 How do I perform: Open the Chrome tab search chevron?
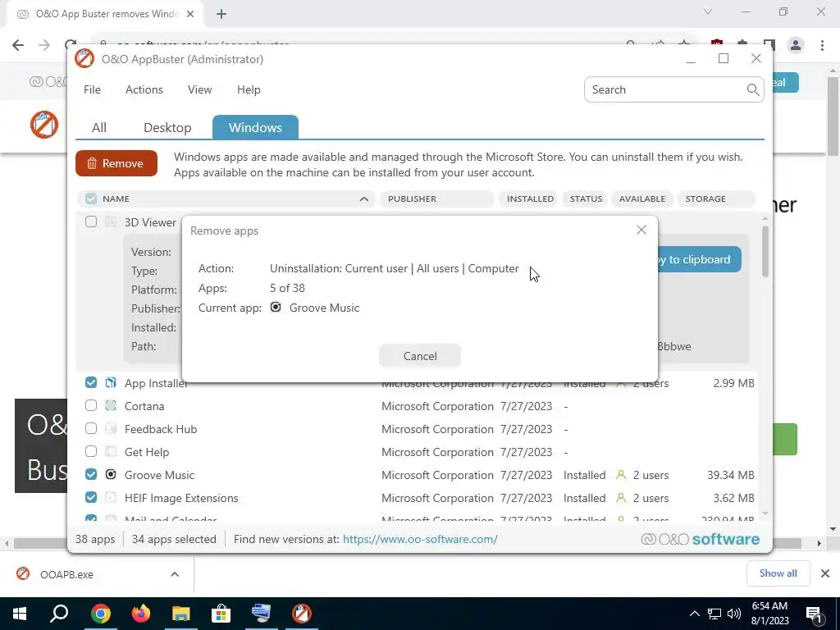(x=708, y=11)
